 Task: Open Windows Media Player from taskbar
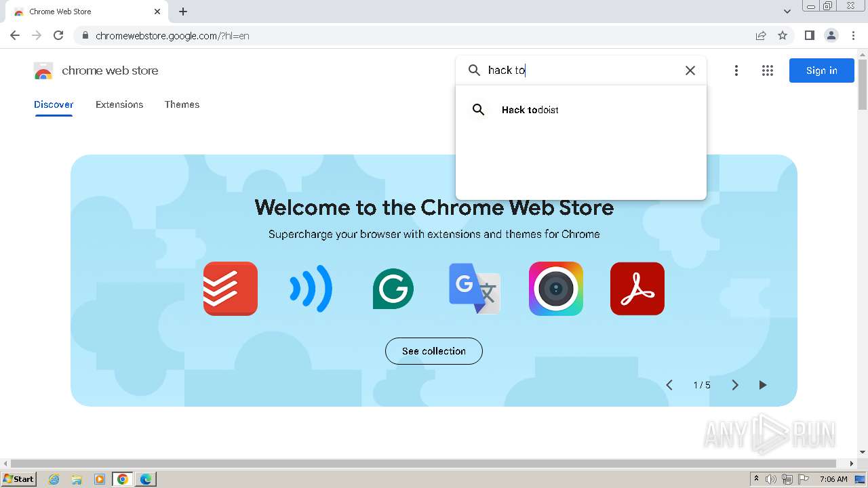(x=100, y=479)
